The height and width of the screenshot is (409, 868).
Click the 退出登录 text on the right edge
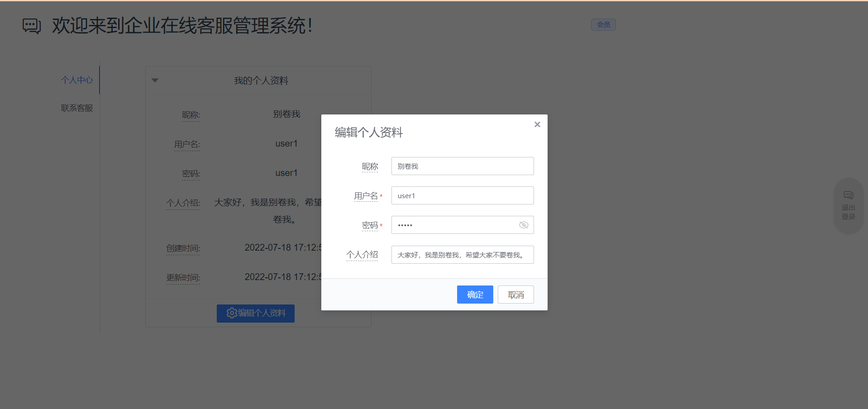pos(848,212)
